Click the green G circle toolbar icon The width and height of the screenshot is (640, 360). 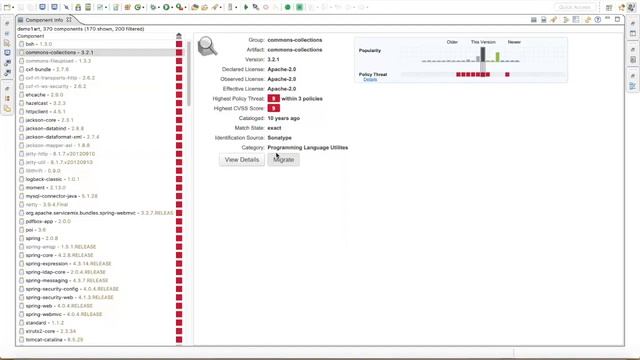(138, 7)
